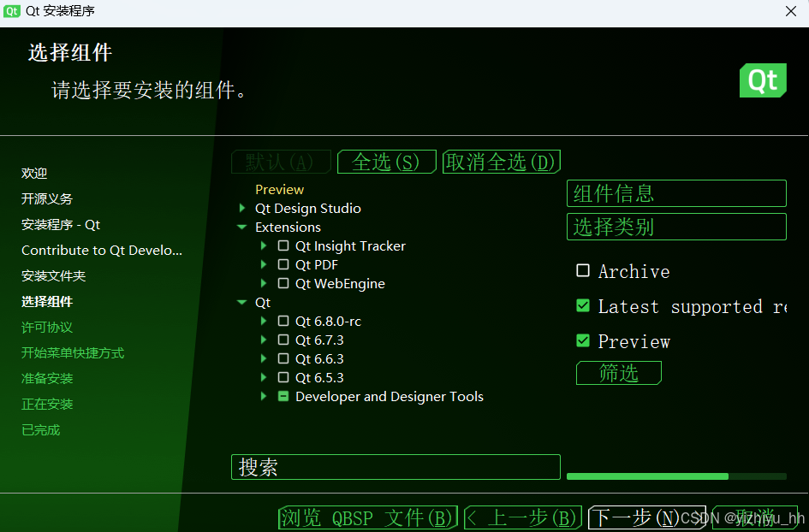Uncheck the Preview filter checkbox

pyautogui.click(x=583, y=340)
